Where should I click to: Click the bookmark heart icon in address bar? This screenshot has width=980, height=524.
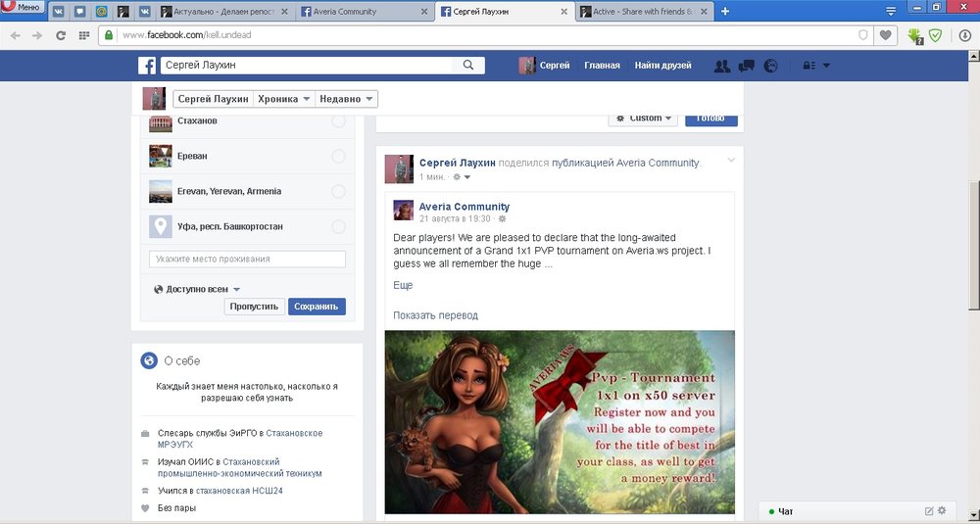pyautogui.click(x=886, y=35)
